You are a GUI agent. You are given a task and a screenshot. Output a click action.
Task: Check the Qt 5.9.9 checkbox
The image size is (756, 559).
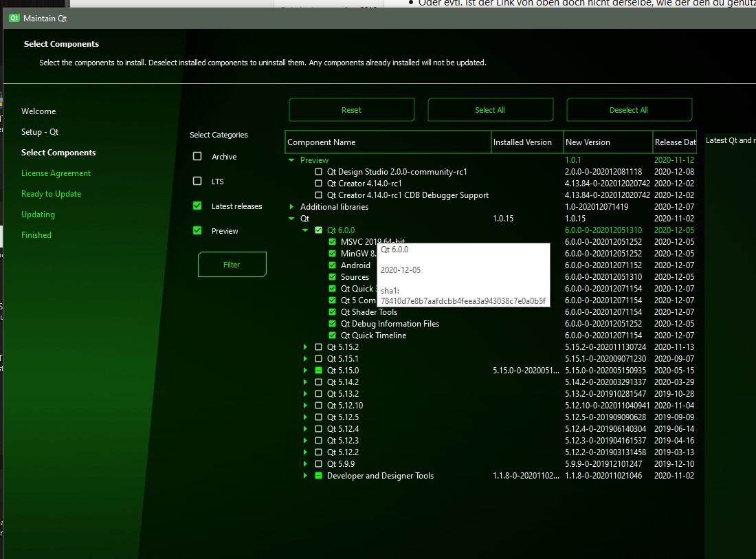pyautogui.click(x=318, y=464)
